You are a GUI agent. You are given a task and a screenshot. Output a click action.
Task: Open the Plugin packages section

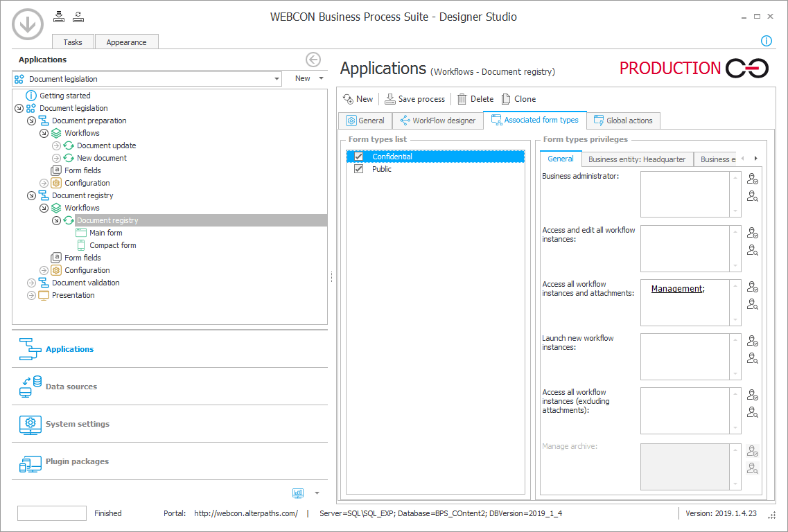coord(169,461)
